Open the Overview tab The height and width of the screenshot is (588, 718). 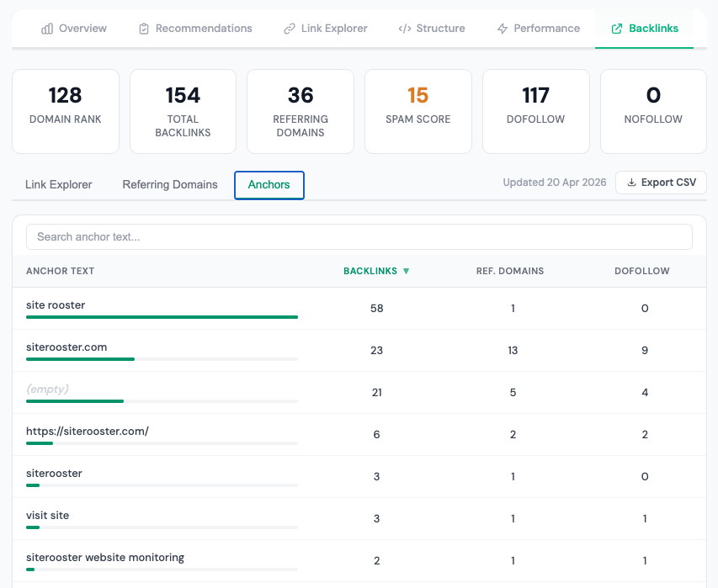74,29
